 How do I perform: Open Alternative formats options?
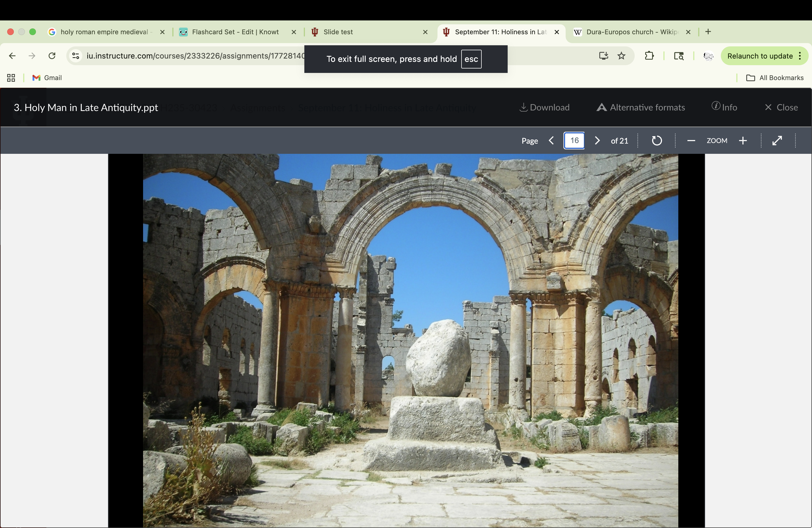coord(640,107)
